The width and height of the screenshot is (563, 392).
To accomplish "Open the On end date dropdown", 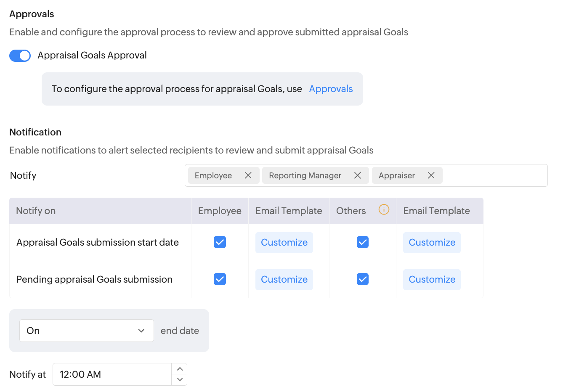I will click(x=86, y=331).
